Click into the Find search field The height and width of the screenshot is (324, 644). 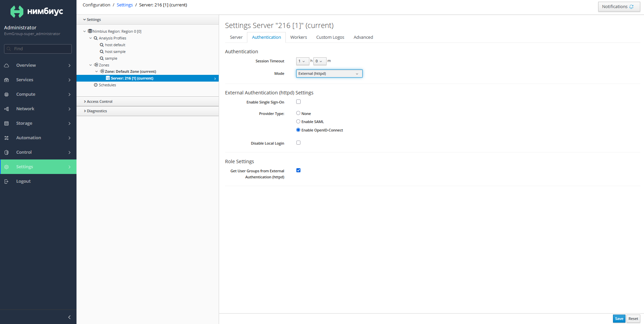(x=38, y=49)
